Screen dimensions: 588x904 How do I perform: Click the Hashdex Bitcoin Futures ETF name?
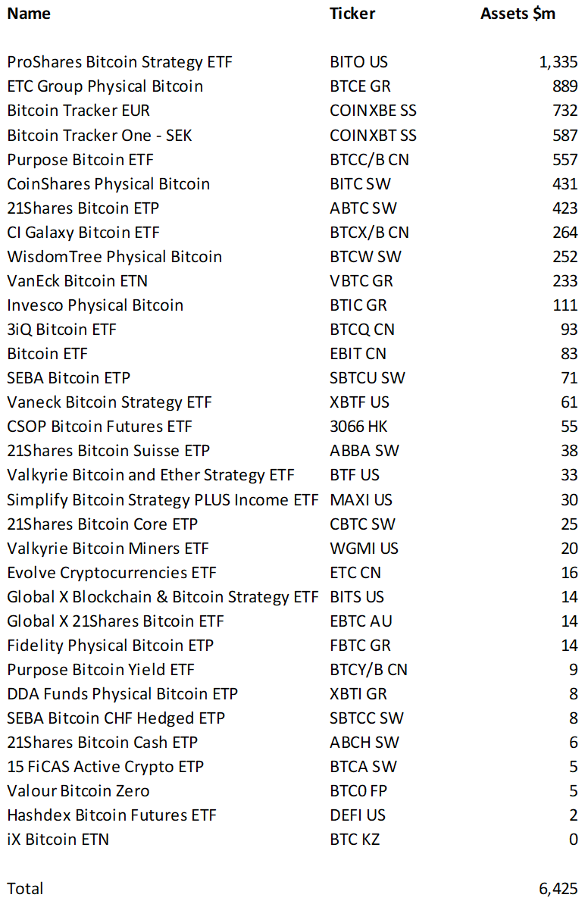coord(111,815)
